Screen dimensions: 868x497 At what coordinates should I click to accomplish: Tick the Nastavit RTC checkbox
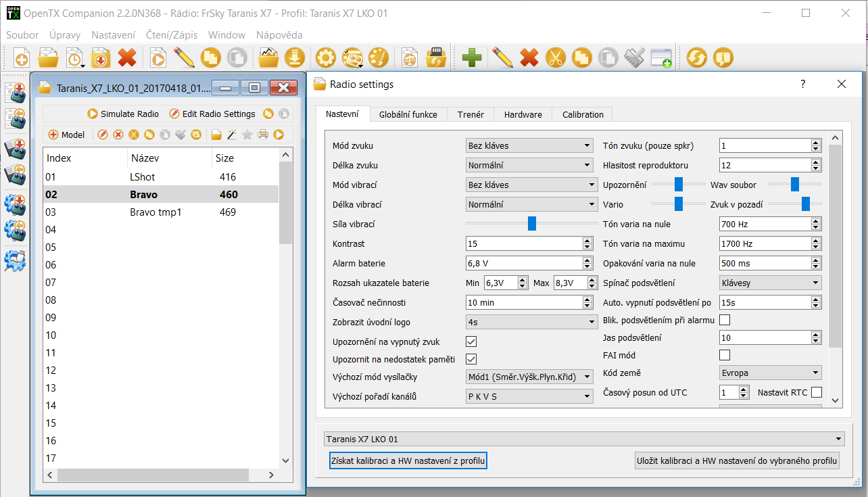pos(817,392)
